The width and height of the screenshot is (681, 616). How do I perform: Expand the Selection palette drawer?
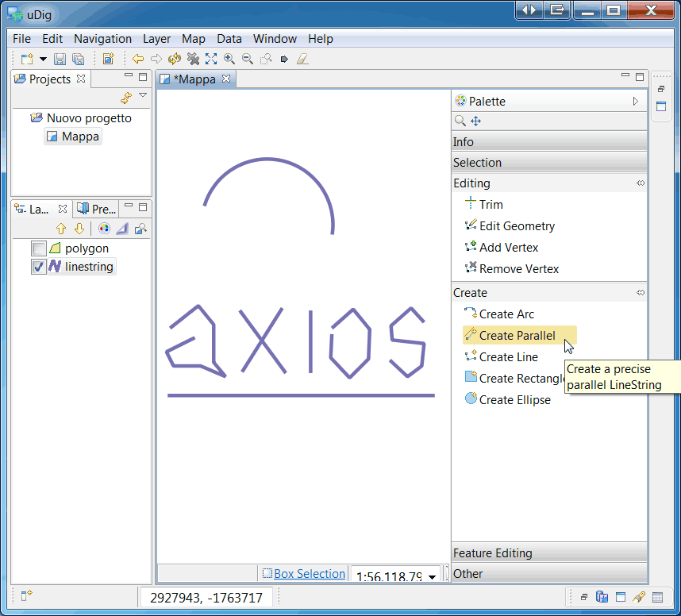click(549, 163)
